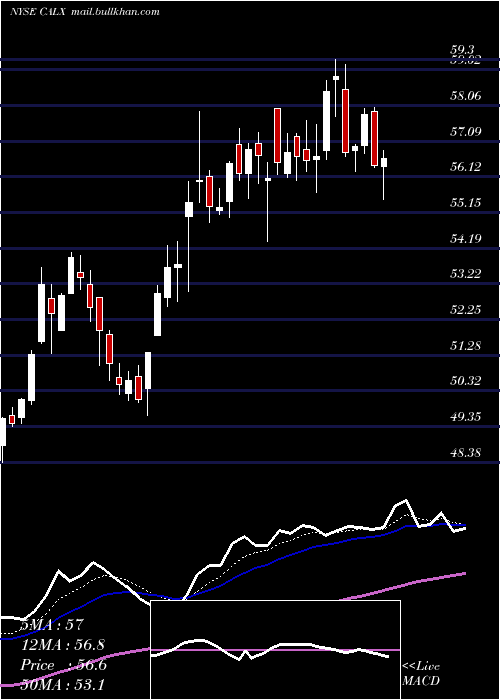Select the 56.12 price level label
The image size is (500, 700).
466,167
